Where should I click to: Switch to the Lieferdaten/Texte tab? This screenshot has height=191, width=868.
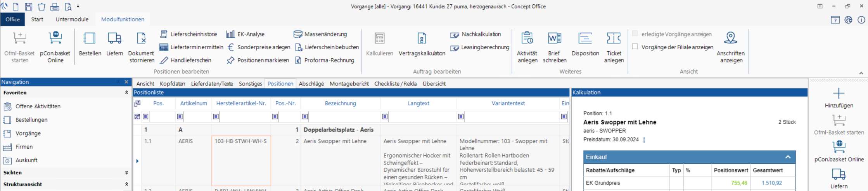tap(212, 84)
